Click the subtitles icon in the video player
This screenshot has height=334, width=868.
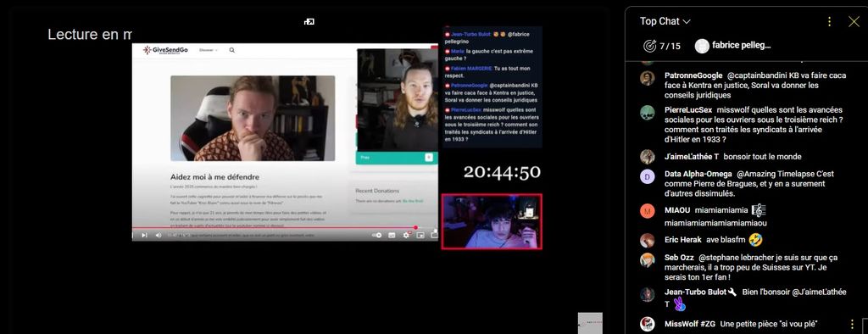[x=392, y=236]
